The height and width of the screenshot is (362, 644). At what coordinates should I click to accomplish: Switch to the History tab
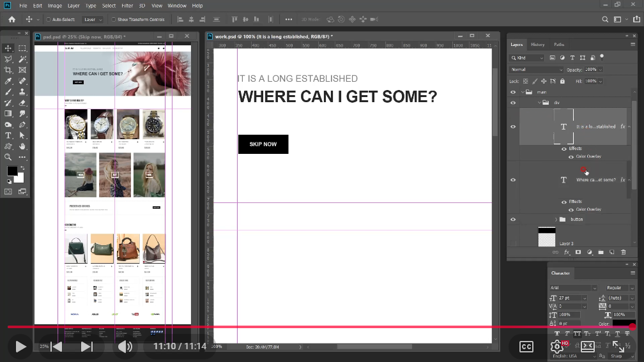[538, 44]
